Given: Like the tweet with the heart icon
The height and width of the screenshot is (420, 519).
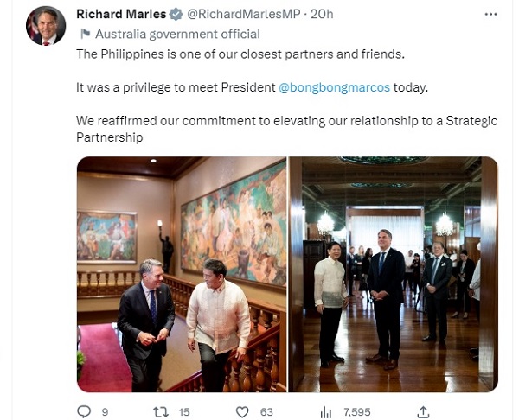Looking at the screenshot, I should (242, 412).
